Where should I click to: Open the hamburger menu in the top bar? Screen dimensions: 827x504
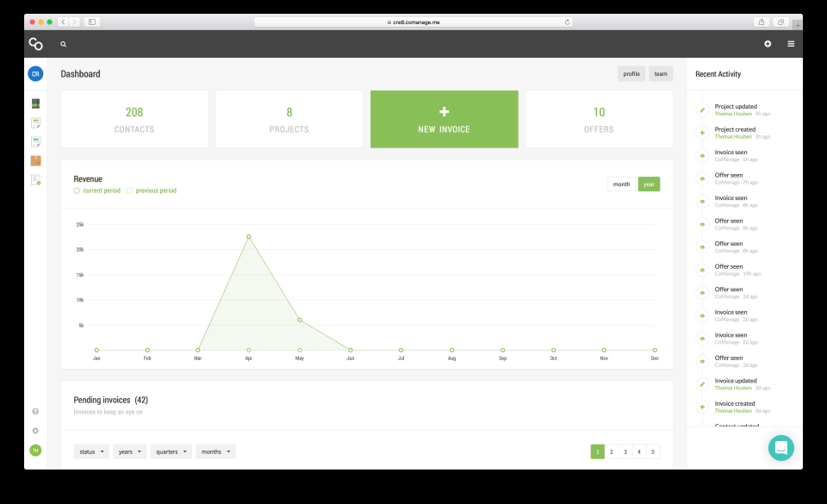[x=791, y=43]
